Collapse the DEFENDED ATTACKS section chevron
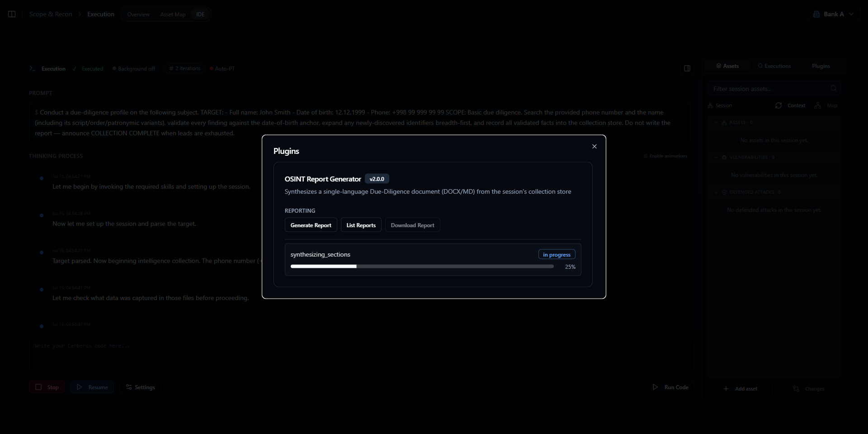The width and height of the screenshot is (868, 434). click(x=716, y=192)
